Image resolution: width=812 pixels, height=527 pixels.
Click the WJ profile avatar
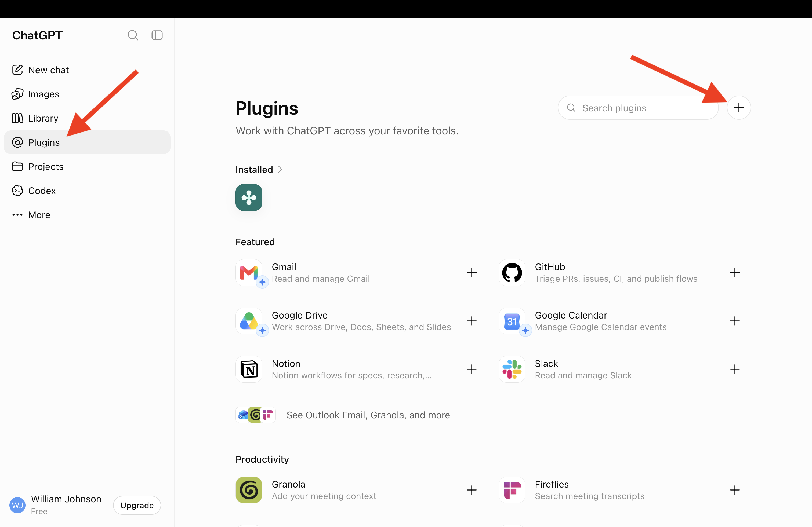tap(17, 505)
